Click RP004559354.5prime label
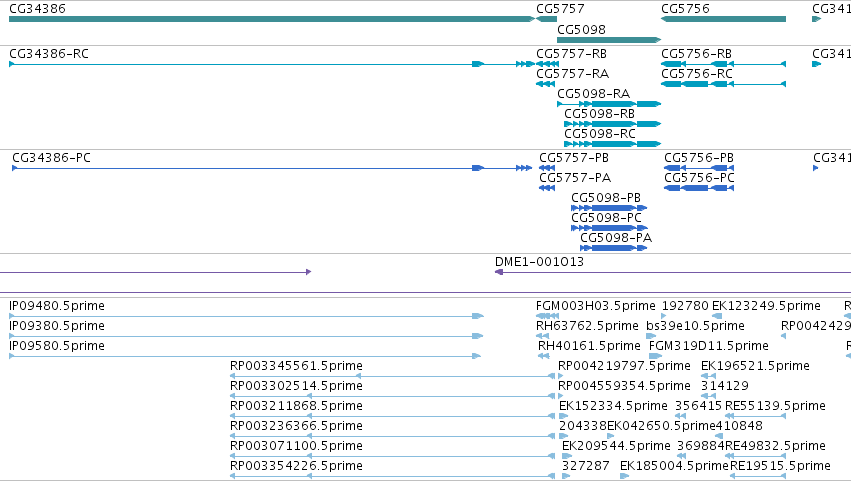The height and width of the screenshot is (481, 851). pyautogui.click(x=625, y=387)
